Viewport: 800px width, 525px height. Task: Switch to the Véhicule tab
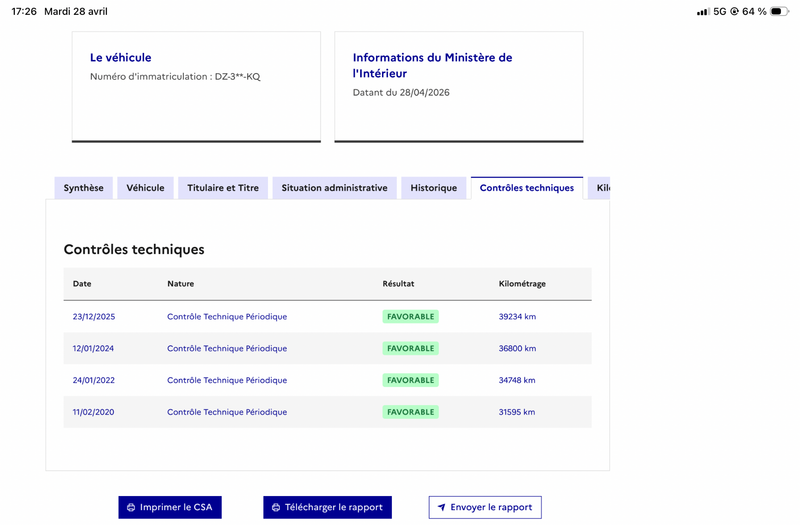coord(145,188)
